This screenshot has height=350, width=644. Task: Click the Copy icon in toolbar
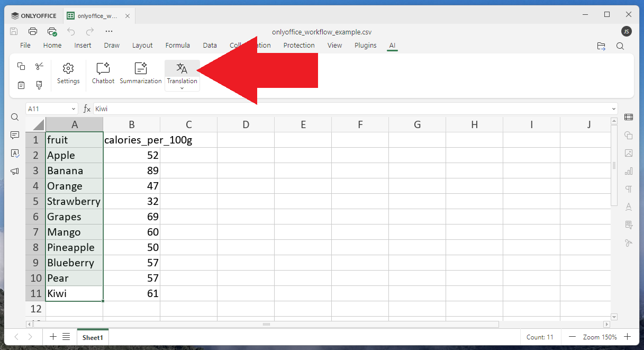pos(21,66)
